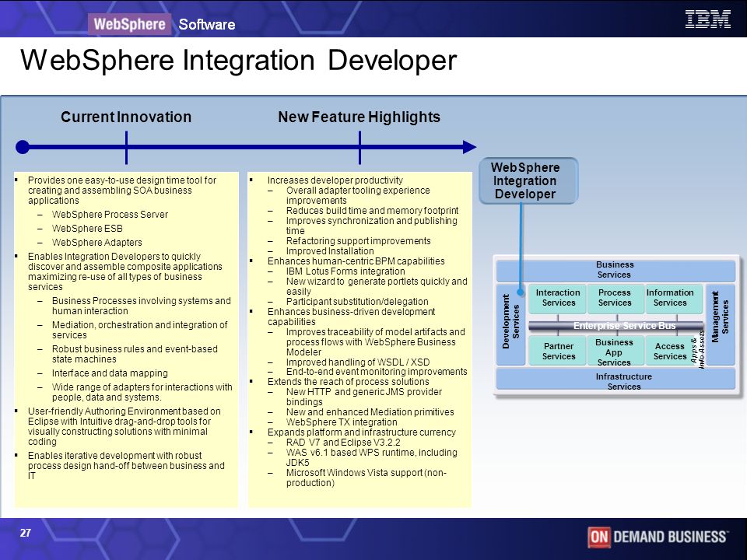Click 'Improves traceability of model artifacts' sub-bullet
The image size is (747, 560).
(x=375, y=342)
